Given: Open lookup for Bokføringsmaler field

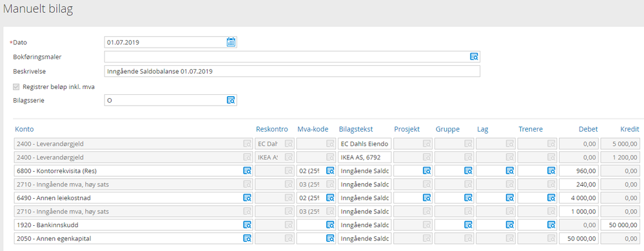Looking at the screenshot, I should click(x=474, y=57).
